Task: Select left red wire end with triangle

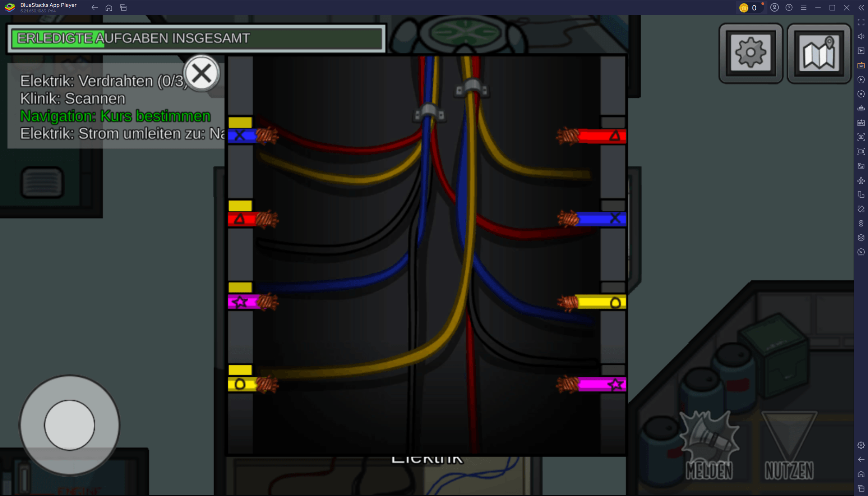Action: click(253, 219)
